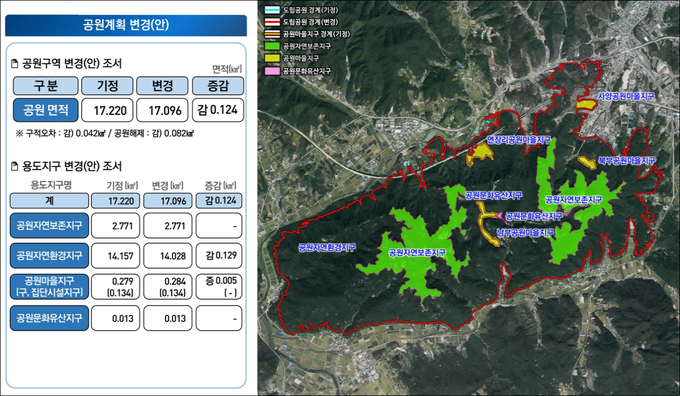
Task: Click the 공원계획 변경(안) title banner
Action: (126, 25)
